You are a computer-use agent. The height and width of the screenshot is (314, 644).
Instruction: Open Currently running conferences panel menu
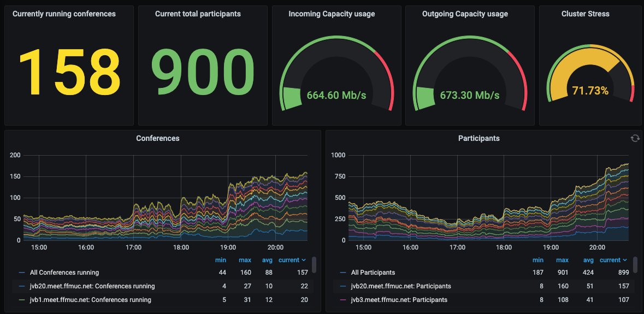click(x=64, y=14)
